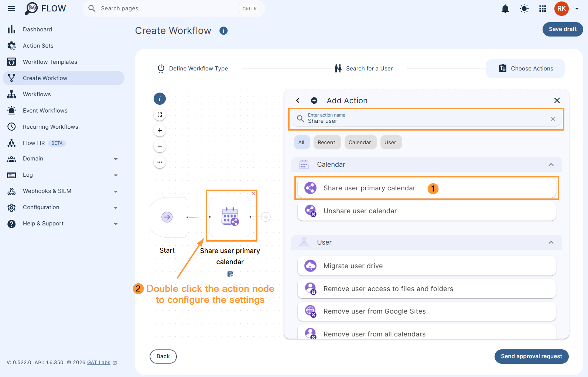Expand the Help & Support menu arrow
Screen dimensions: 588x377
[116, 224]
